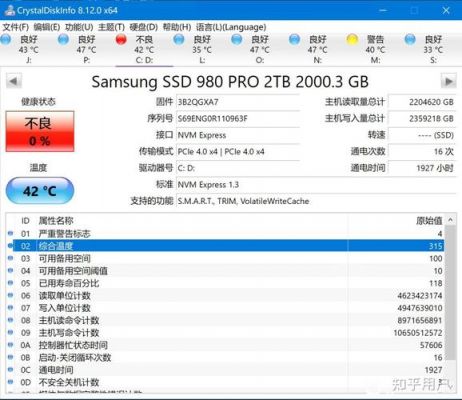Go to next disk with right arrow
The height and width of the screenshot is (400, 462).
[x=448, y=81]
